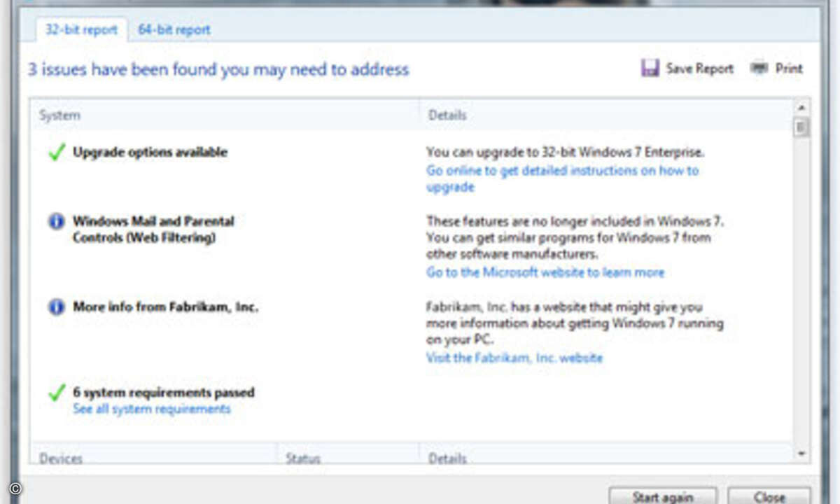The width and height of the screenshot is (840, 504).
Task: Click 'You can upgrade to 32-bit Windows 7 Enterprise' text
Action: (565, 152)
